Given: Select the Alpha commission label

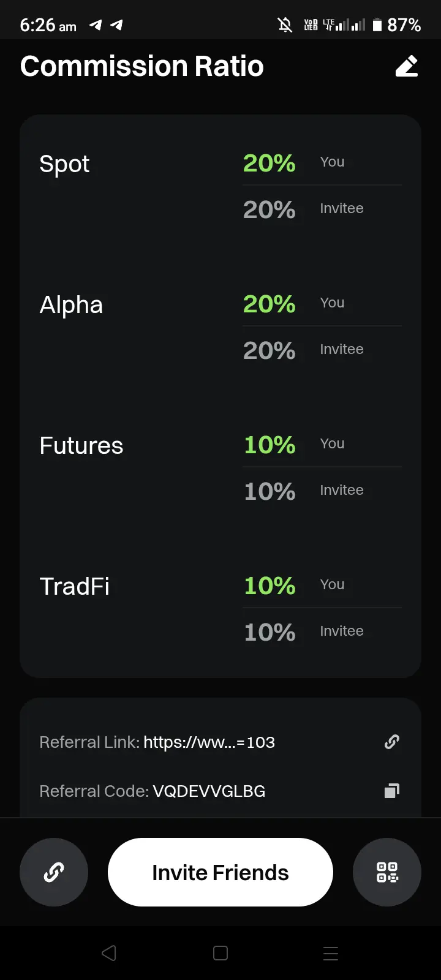Looking at the screenshot, I should pyautogui.click(x=71, y=305).
